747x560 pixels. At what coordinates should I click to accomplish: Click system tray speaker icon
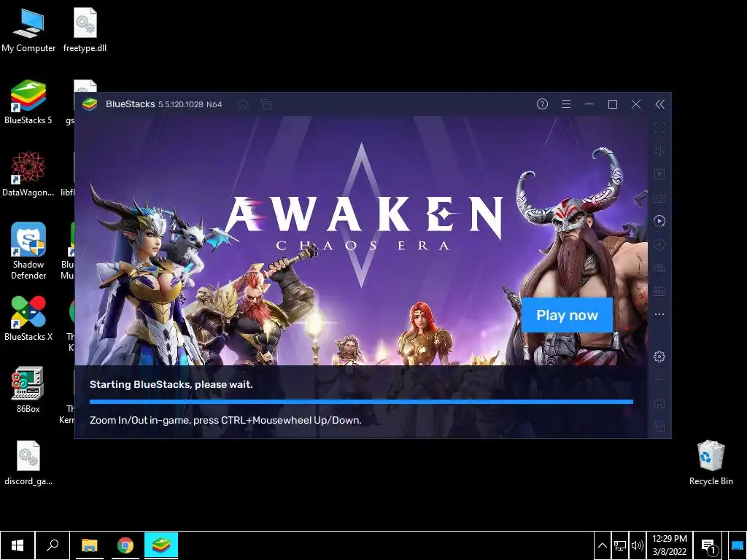637,545
